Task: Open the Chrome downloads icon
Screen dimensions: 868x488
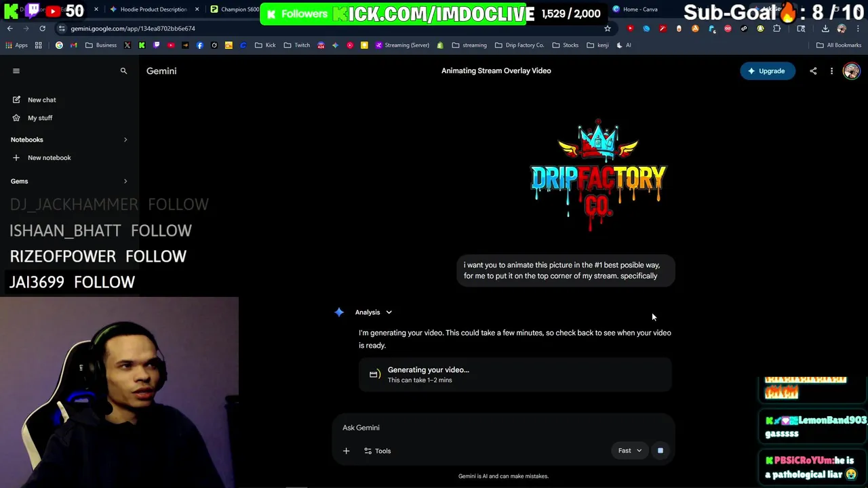Action: pyautogui.click(x=825, y=28)
